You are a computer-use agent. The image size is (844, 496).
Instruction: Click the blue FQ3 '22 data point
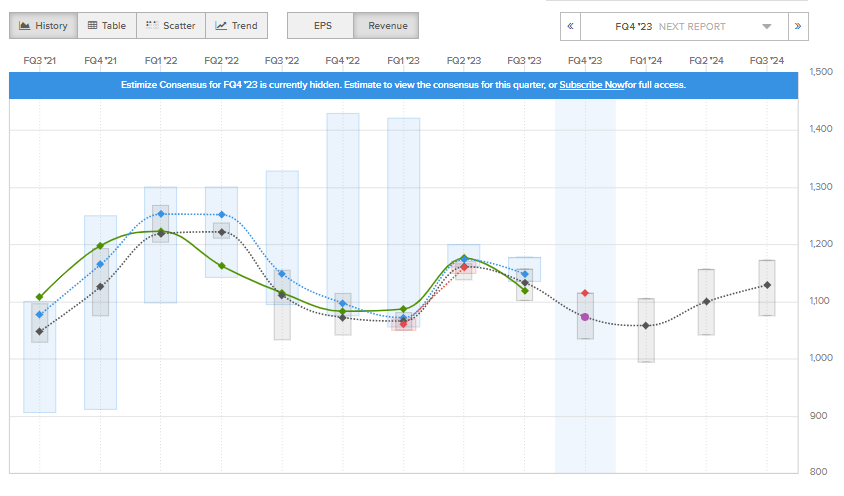coord(282,274)
